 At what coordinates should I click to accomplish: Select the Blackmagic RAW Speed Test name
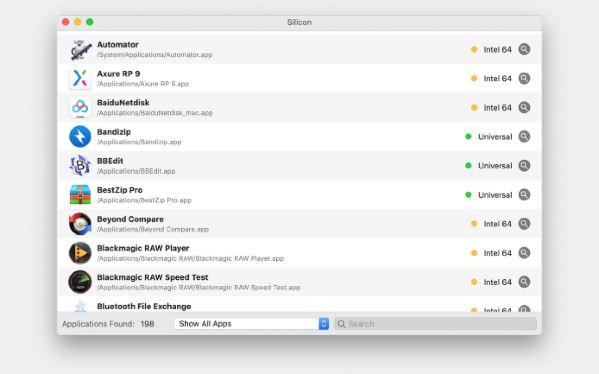coord(152,277)
